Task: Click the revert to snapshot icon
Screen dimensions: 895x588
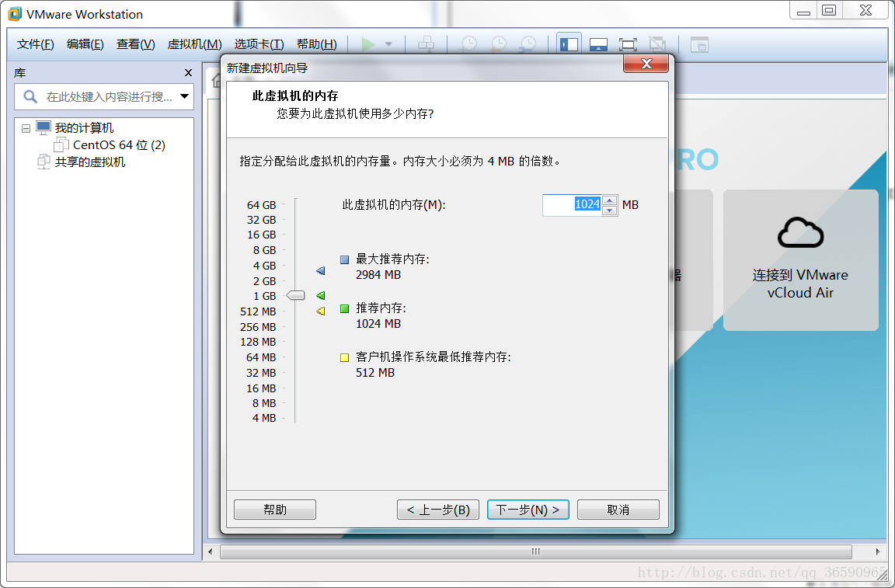Action: point(498,44)
